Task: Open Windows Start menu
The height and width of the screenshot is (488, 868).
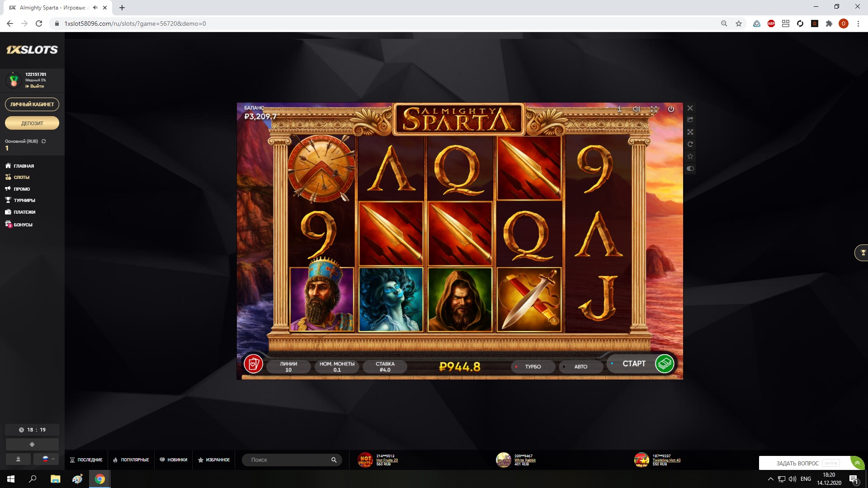Action: click(11, 479)
